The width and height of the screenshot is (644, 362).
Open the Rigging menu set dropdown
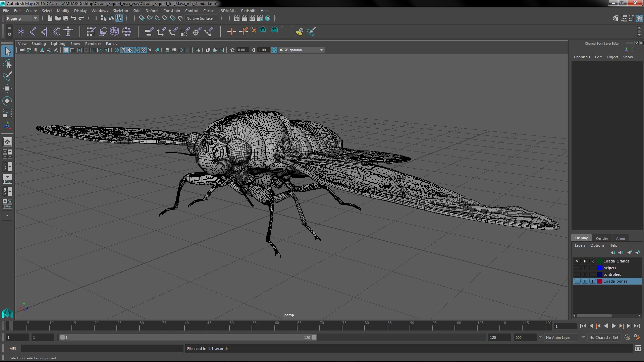22,18
